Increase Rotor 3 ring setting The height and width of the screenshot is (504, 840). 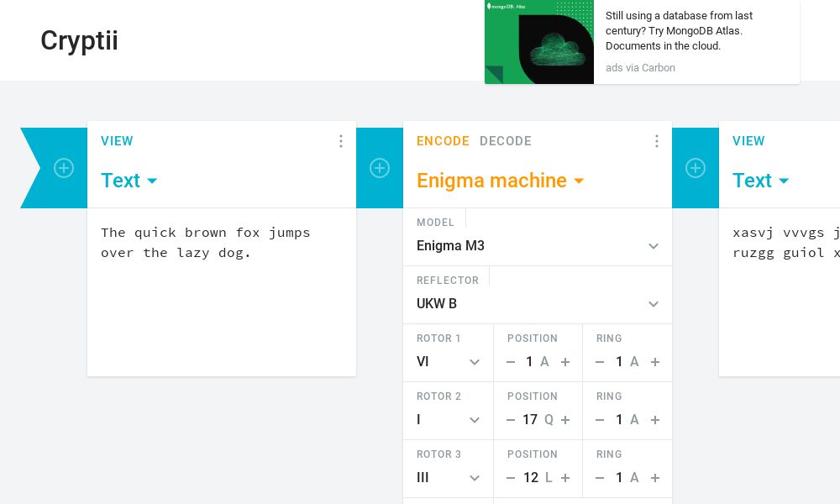[x=654, y=478]
